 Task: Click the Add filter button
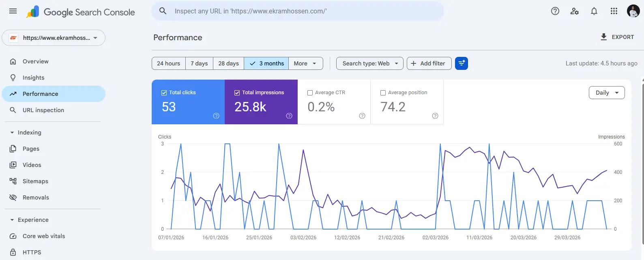(429, 63)
